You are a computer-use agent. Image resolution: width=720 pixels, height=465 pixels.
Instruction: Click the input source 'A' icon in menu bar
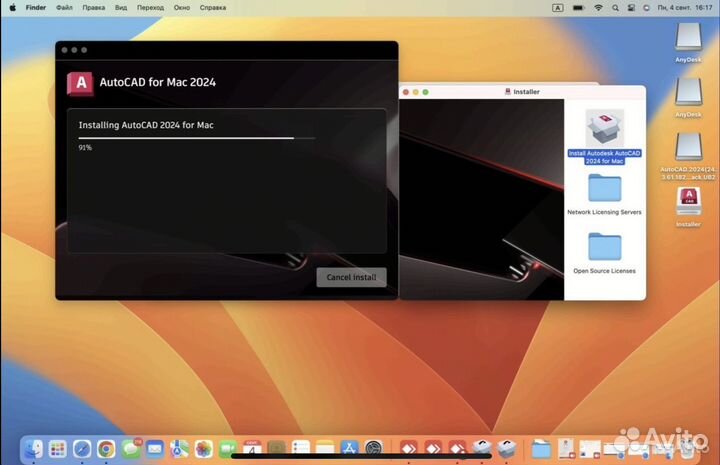pyautogui.click(x=557, y=8)
